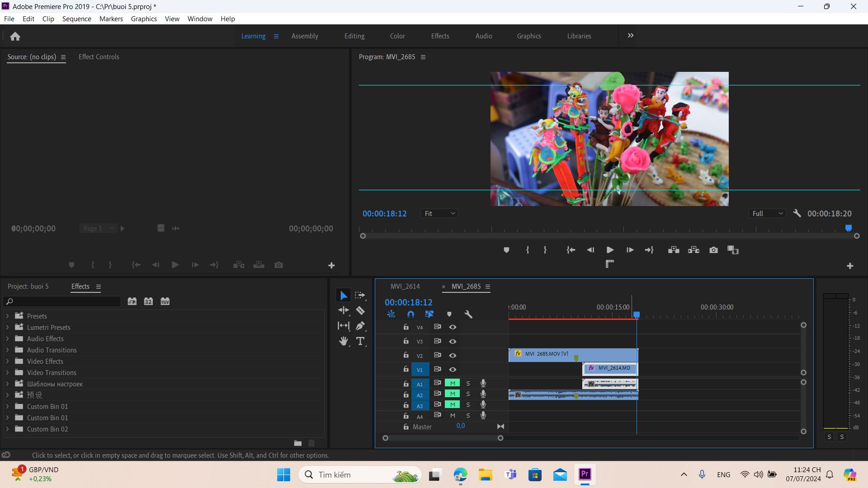Solo audio track A2
The image size is (868, 488).
click(x=468, y=394)
